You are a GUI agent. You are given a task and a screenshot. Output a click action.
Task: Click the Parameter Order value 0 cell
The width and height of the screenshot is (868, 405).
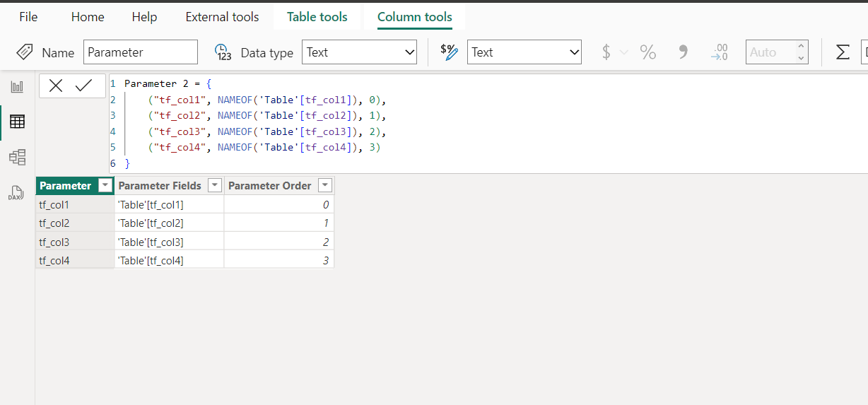coord(279,205)
